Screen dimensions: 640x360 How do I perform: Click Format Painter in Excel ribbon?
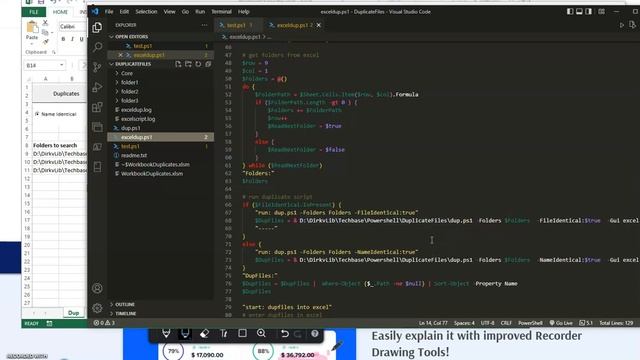tap(45, 42)
